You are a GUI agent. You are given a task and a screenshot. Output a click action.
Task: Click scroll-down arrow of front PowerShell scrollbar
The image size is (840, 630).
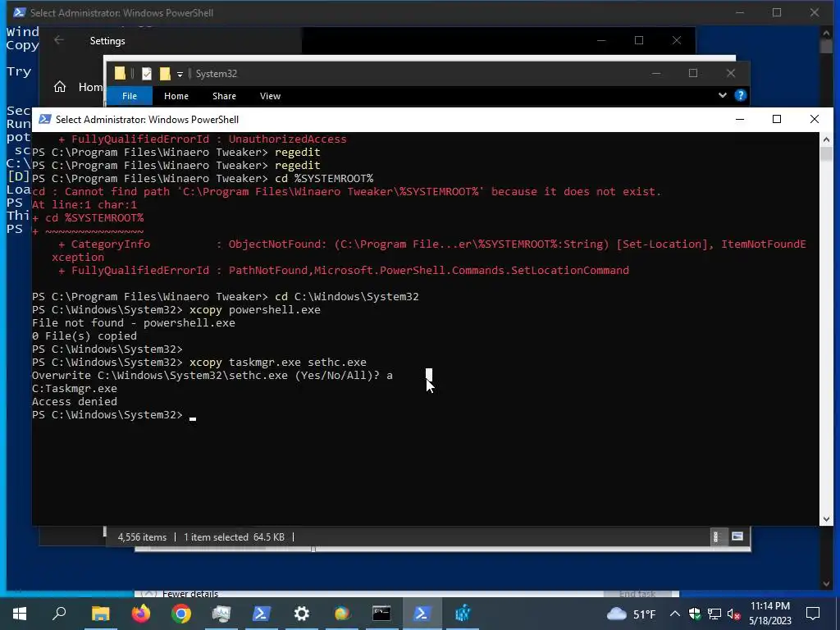coord(826,518)
